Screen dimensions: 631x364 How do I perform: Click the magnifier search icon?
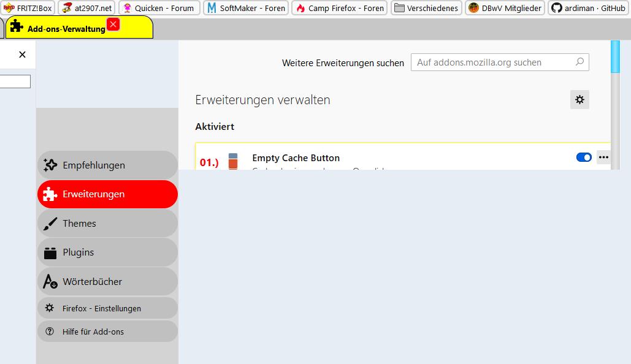click(579, 62)
